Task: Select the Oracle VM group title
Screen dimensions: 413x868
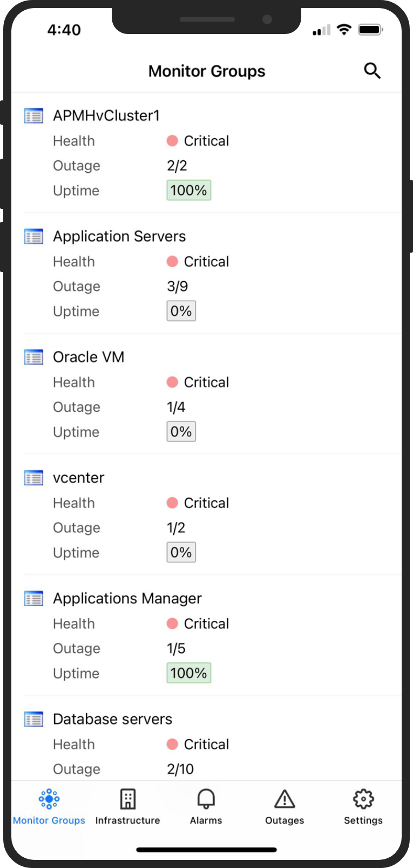Action: tap(89, 357)
